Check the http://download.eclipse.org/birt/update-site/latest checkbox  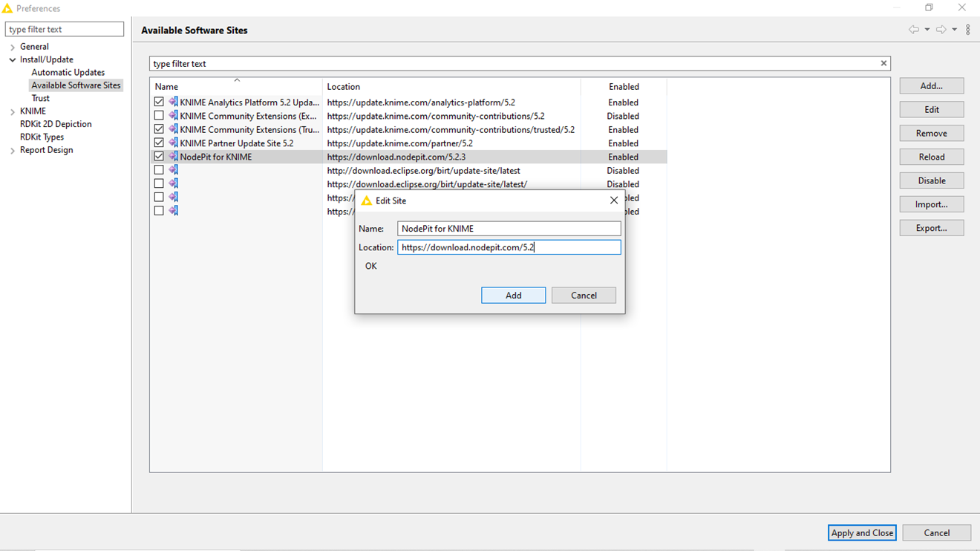pyautogui.click(x=159, y=170)
